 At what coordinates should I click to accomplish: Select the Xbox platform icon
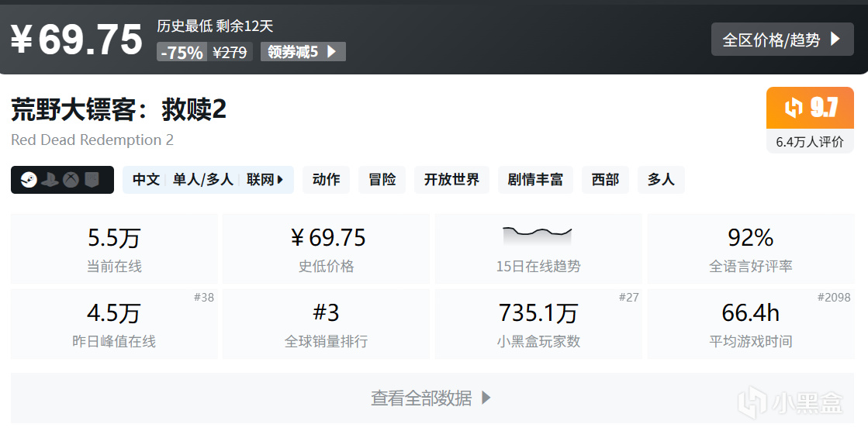click(x=71, y=180)
